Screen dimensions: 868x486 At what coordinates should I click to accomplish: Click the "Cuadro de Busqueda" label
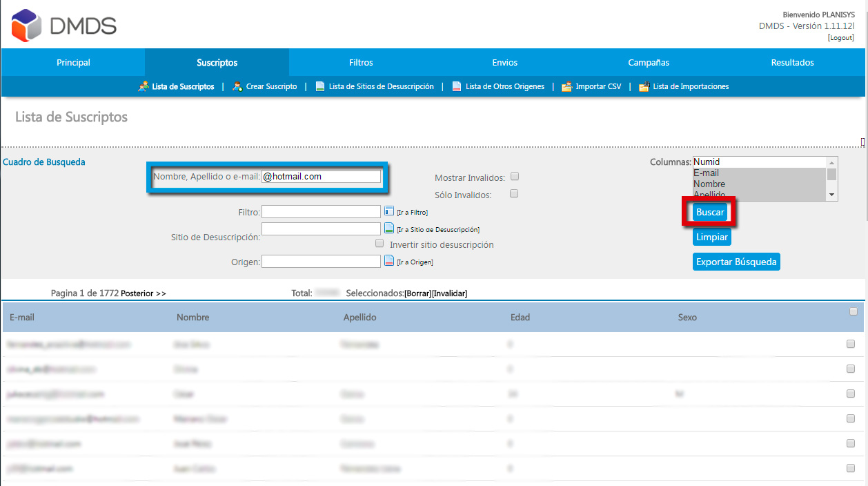pyautogui.click(x=44, y=162)
